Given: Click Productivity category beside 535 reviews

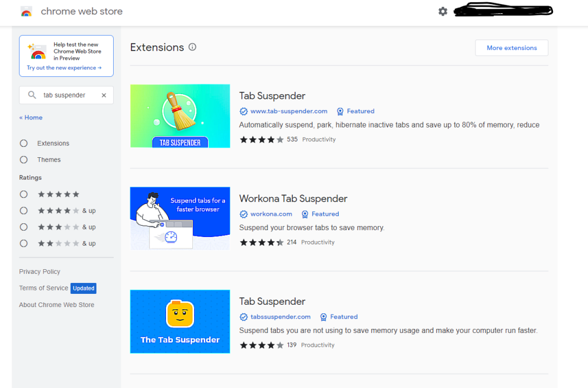Looking at the screenshot, I should pyautogui.click(x=319, y=139).
